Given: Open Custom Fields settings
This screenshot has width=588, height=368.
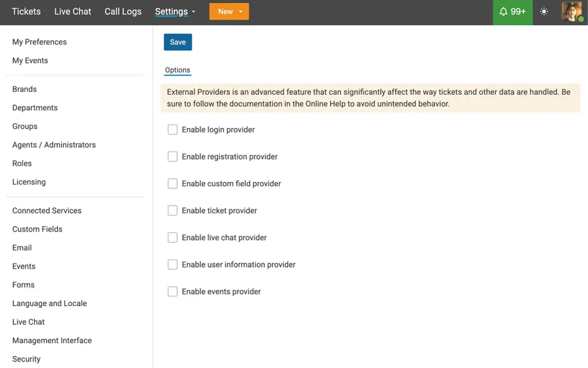Looking at the screenshot, I should tap(37, 229).
